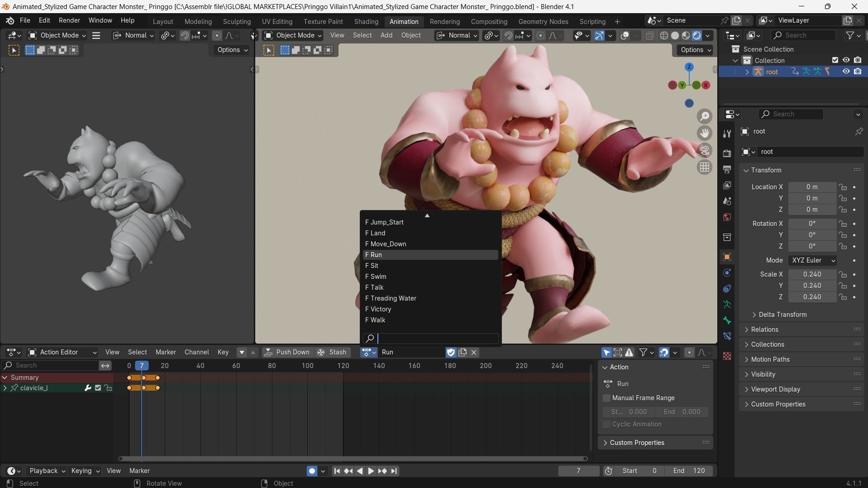Viewport: 868px width, 488px height.
Task: Select wireframe viewport shading mode
Action: tap(664, 35)
